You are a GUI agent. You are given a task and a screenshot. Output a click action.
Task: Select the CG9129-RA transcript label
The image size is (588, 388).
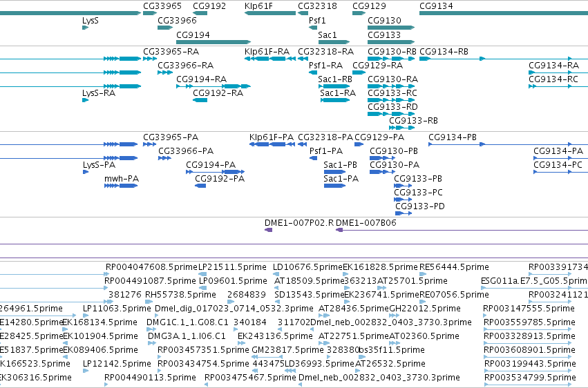tap(378, 66)
